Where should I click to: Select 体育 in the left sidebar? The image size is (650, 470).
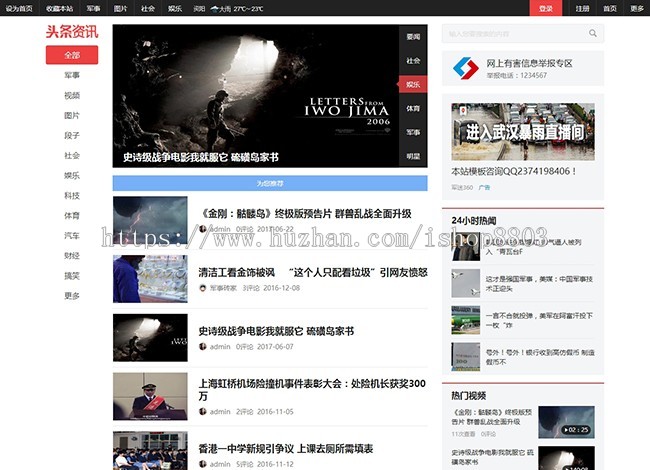coord(72,216)
